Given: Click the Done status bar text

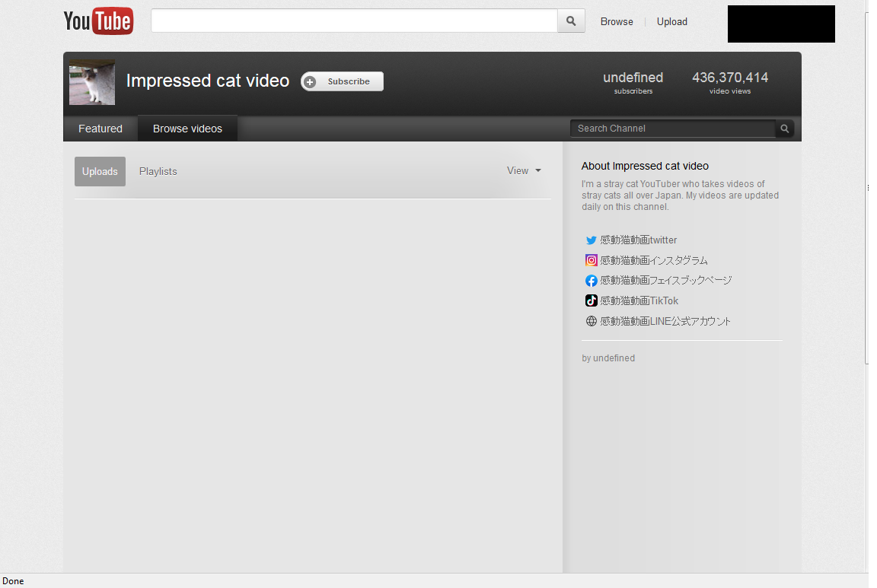Looking at the screenshot, I should click(x=13, y=581).
